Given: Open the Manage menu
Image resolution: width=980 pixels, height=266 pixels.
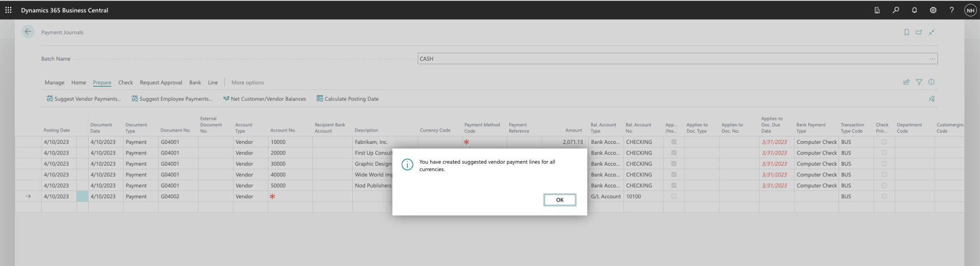Looking at the screenshot, I should click(54, 83).
